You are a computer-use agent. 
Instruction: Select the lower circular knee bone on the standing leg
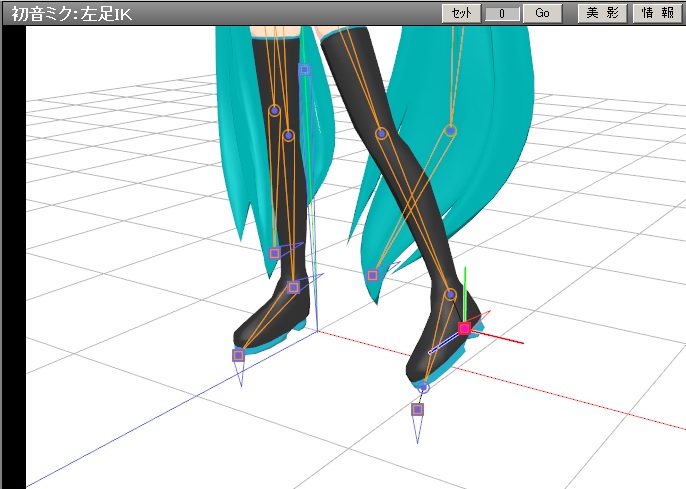(288, 136)
